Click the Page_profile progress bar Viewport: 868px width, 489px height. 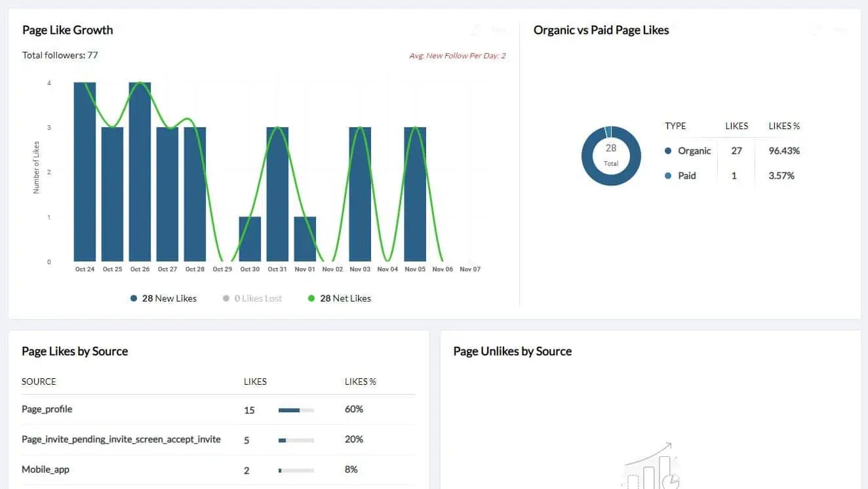296,410
